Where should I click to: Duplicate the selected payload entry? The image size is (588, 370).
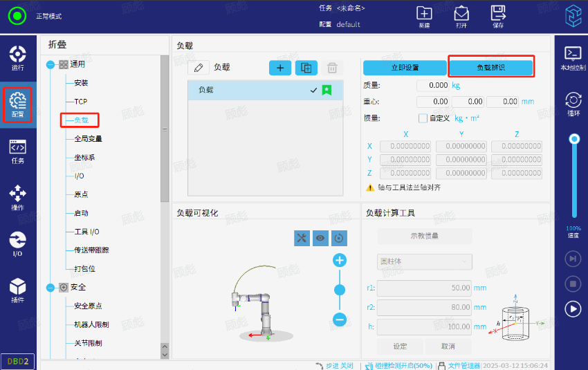[306, 68]
